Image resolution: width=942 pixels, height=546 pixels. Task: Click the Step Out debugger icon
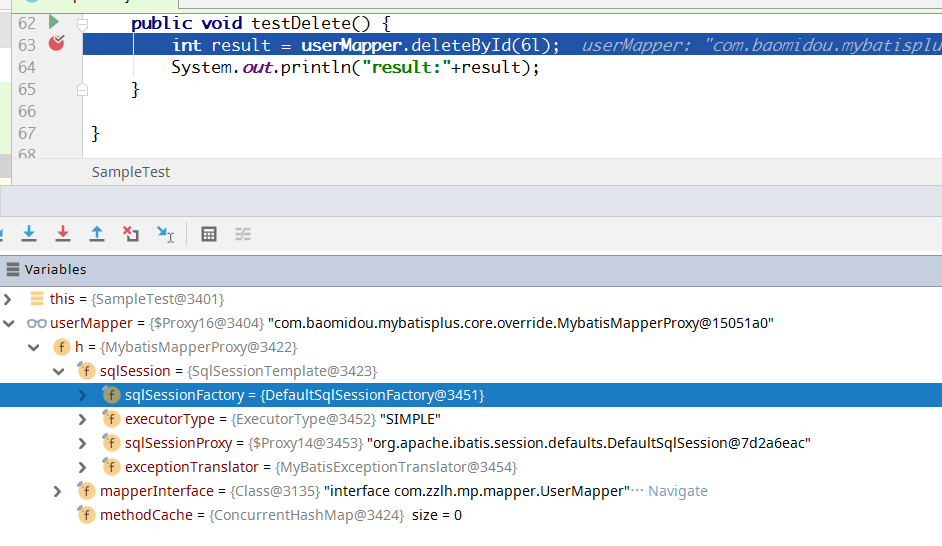point(97,234)
